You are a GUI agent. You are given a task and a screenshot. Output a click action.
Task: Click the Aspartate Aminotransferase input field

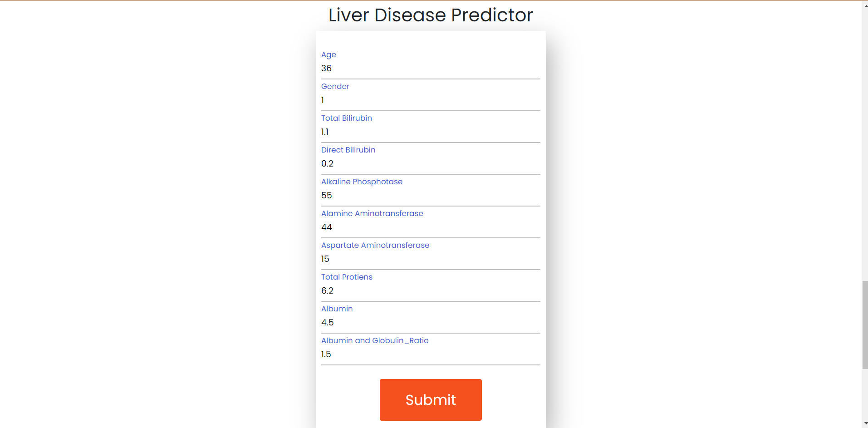[x=430, y=260]
